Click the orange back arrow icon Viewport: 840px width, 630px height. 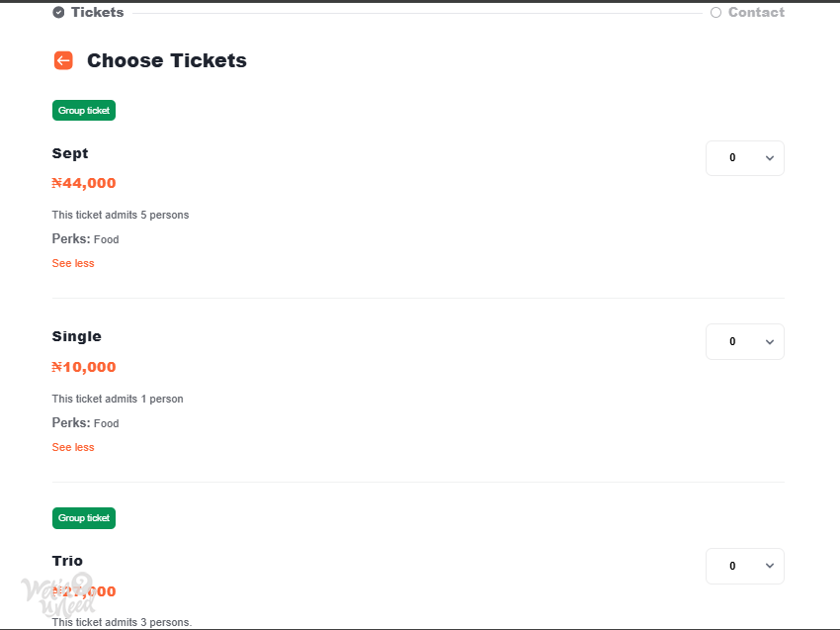63,60
